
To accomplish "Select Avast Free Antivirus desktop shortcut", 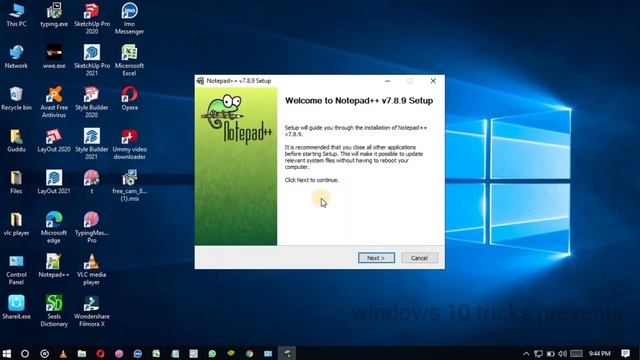I will point(54,102).
